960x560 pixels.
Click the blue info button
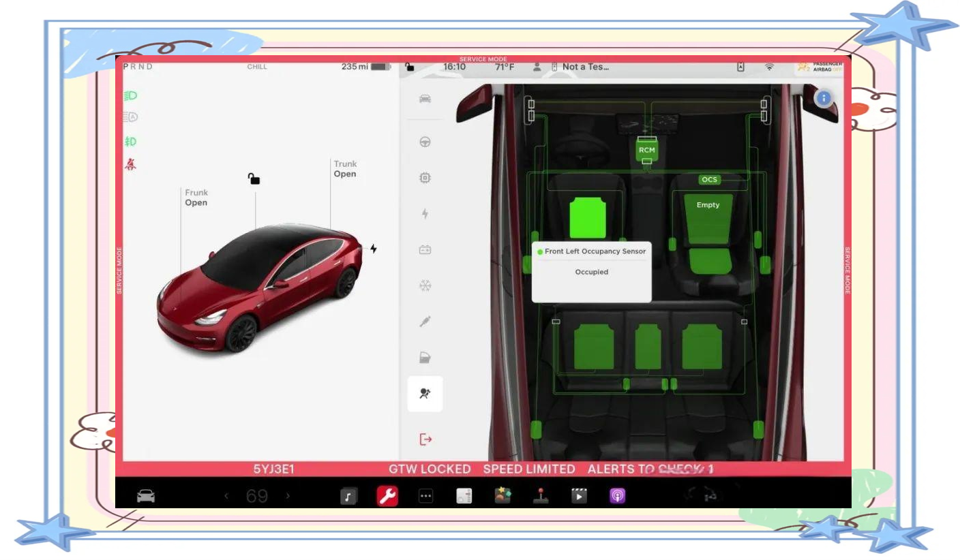(824, 99)
